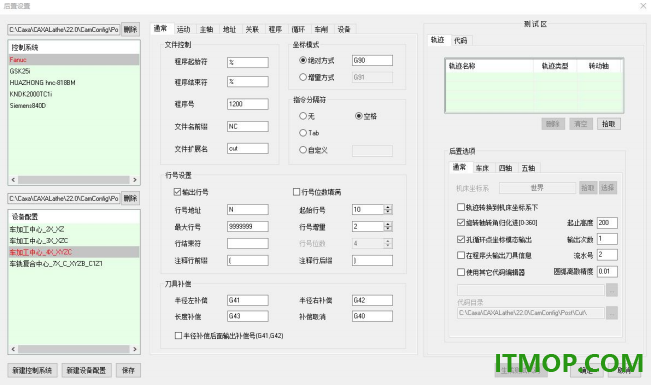Viewport: 653px width, 386px height.
Task: Click right scroll arrow of 控制系统 list
Action: pos(135,180)
